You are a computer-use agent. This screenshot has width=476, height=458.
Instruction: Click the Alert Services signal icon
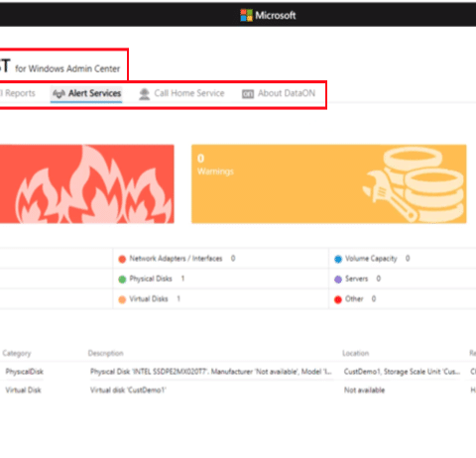coord(59,94)
